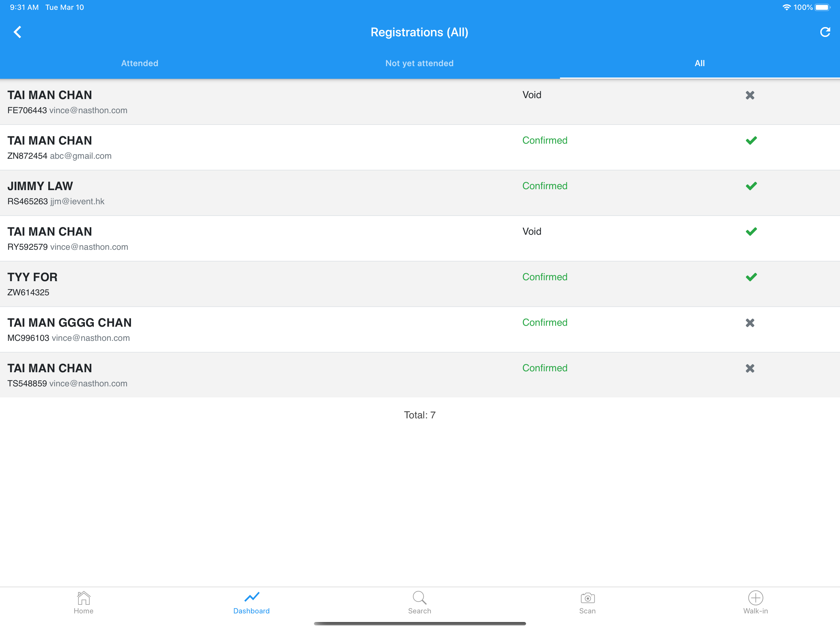Select the Confirmed status for TS548859
Screen dimensions: 840x630
coord(545,368)
